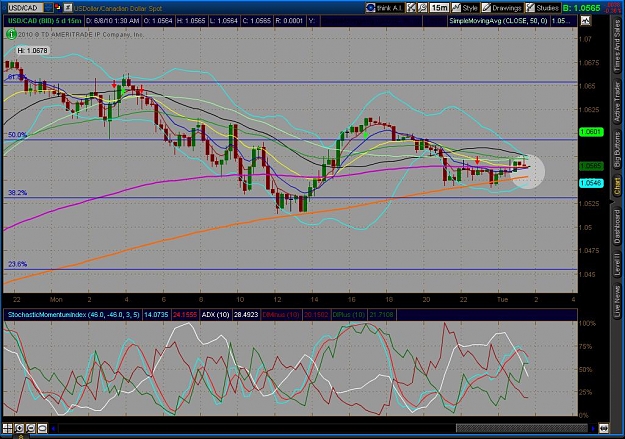The width and height of the screenshot is (625, 439).
Task: Click the zoom out icon in bottom bar
Action: click(31, 429)
